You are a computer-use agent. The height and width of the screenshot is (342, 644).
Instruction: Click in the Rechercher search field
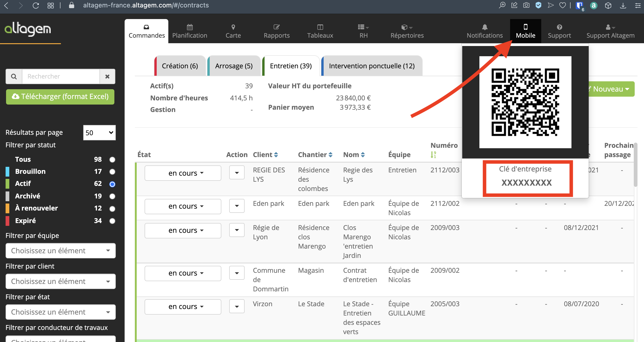coord(61,76)
